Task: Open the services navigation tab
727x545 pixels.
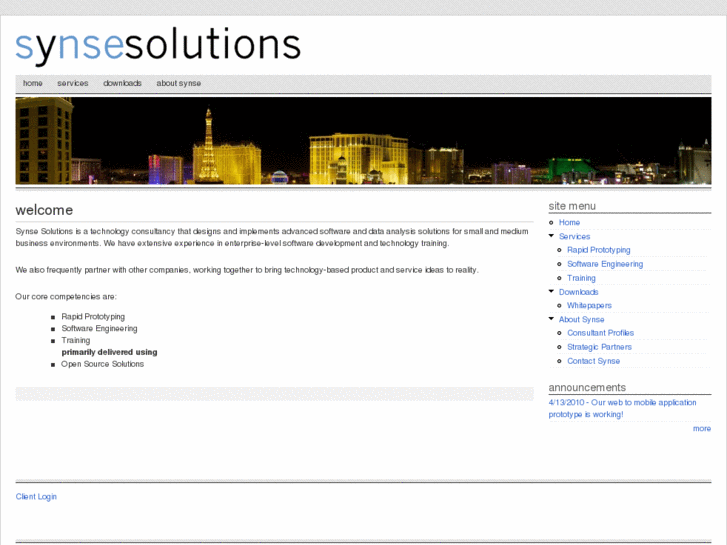Action: pos(73,84)
